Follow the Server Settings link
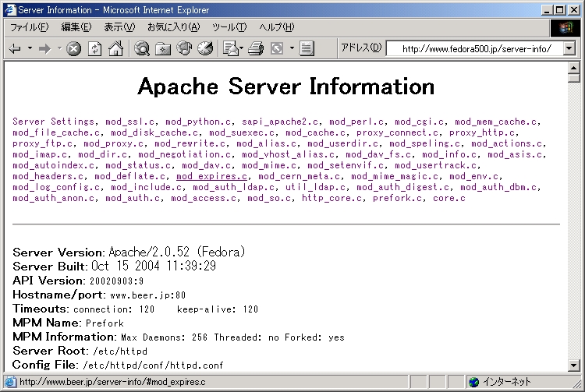 (53, 122)
